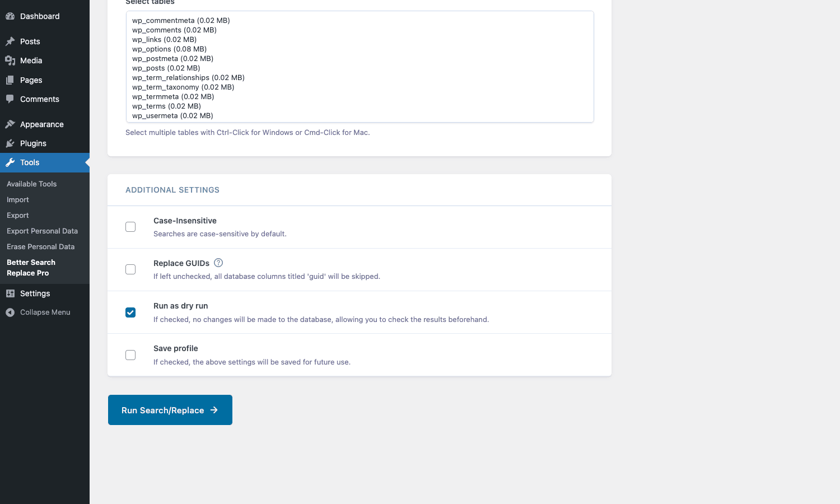Uncheck the Run as dry run checkbox
The width and height of the screenshot is (840, 504).
click(130, 312)
